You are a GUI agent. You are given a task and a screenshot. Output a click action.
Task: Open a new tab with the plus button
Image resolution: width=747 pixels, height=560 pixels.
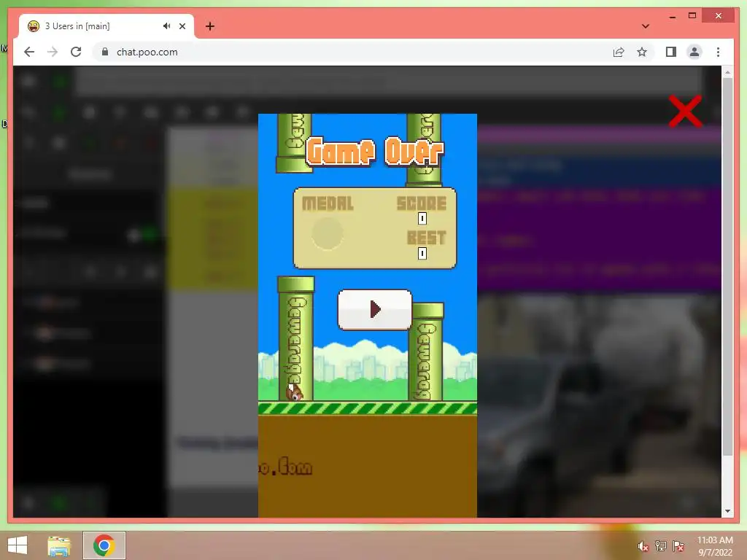(210, 26)
